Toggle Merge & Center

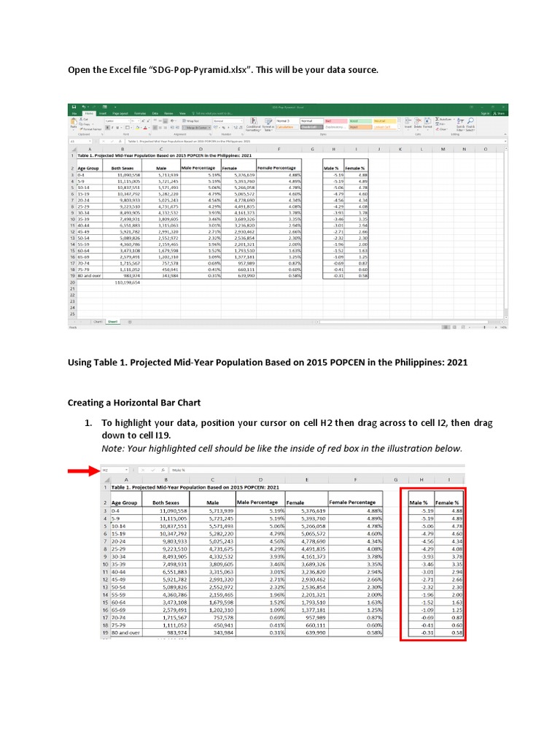(196, 128)
